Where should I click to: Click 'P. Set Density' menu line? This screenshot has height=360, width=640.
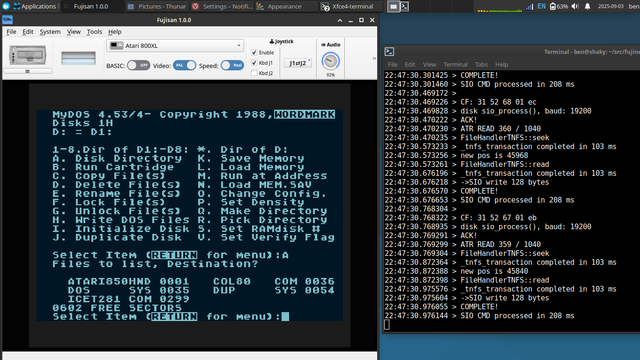coord(251,202)
